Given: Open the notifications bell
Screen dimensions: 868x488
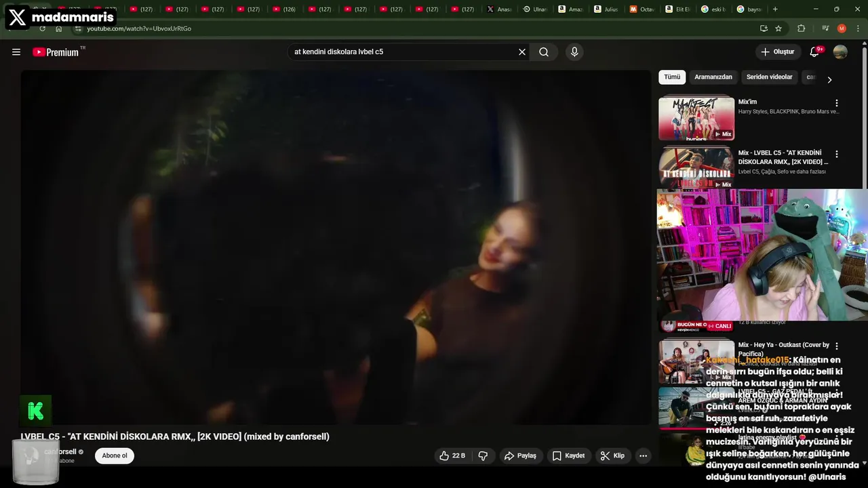Looking at the screenshot, I should [x=815, y=52].
